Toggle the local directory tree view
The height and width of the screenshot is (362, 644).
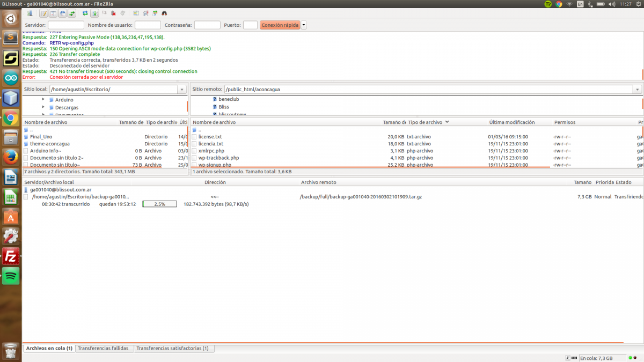[53, 13]
